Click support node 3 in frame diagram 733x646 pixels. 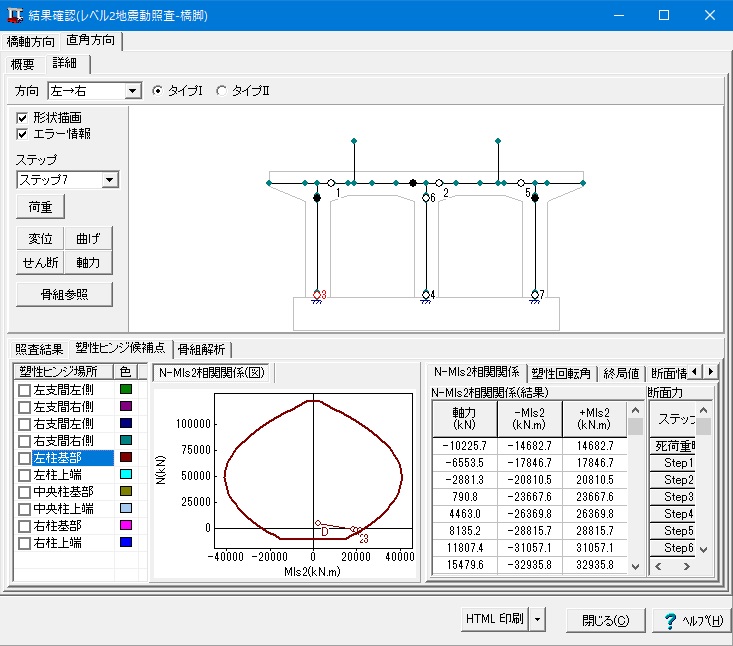[317, 295]
